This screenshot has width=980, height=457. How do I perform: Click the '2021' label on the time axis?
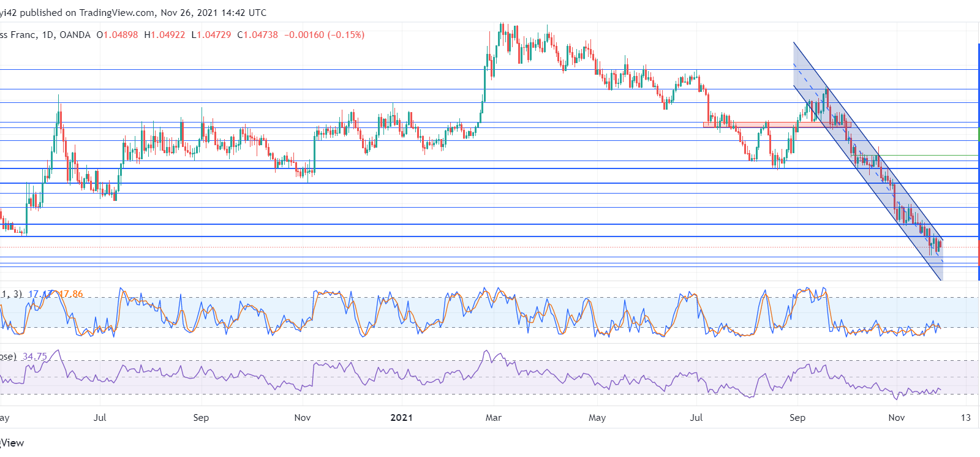point(401,418)
